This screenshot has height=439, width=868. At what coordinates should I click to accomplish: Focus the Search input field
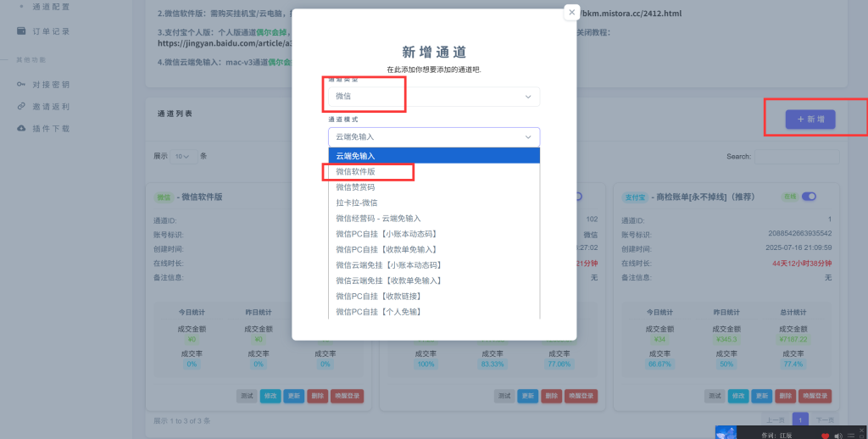[797, 157]
